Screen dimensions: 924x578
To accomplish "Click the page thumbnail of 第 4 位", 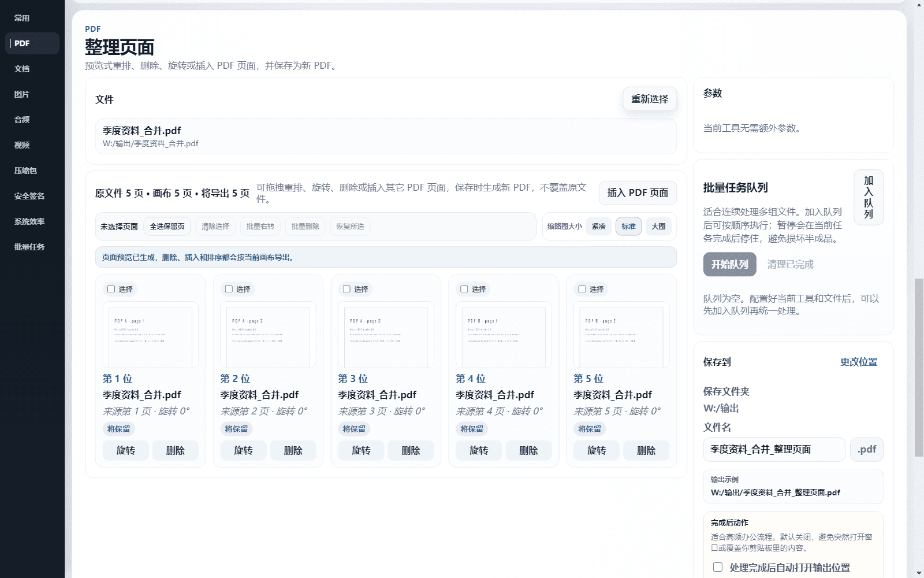I will tap(504, 335).
